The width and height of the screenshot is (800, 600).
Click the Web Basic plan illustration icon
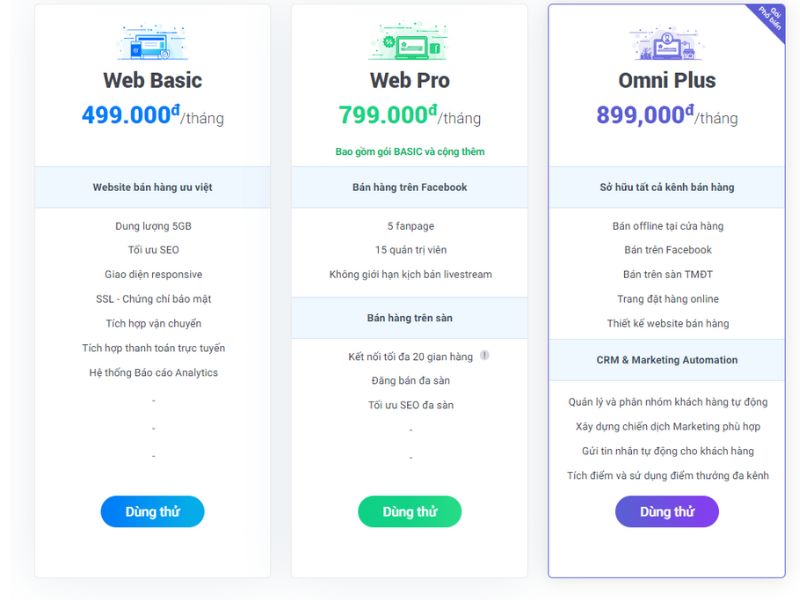pos(153,44)
